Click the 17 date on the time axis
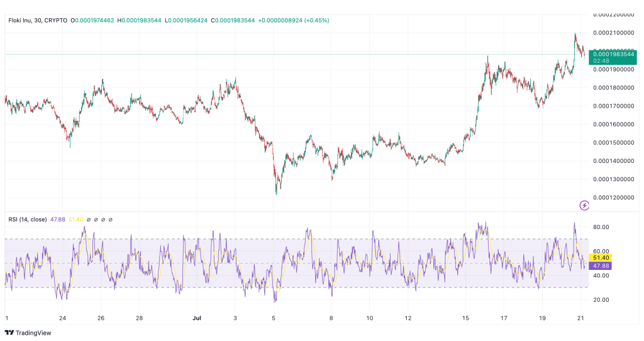Viewport: 644px width, 341px height. (x=504, y=318)
